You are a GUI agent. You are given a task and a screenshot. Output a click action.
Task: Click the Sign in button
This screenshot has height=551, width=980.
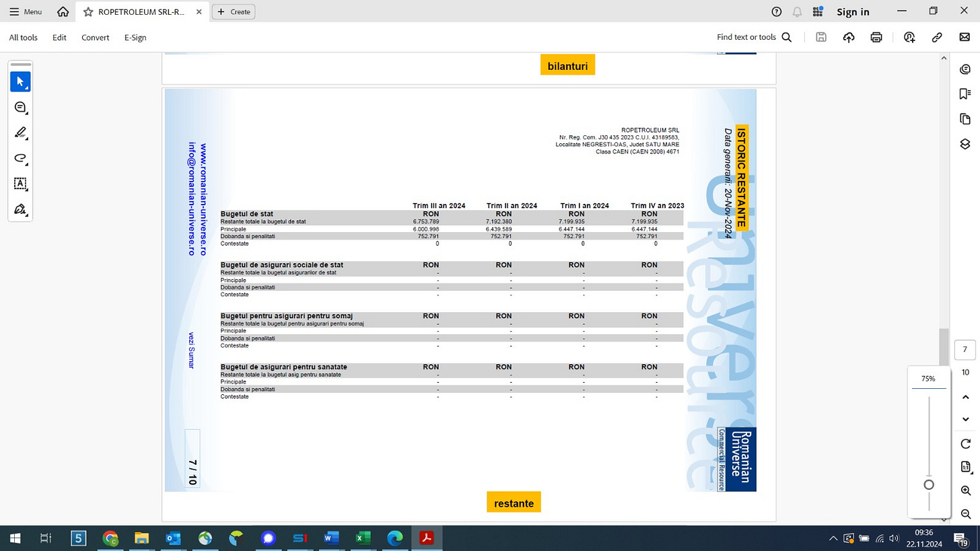point(853,11)
